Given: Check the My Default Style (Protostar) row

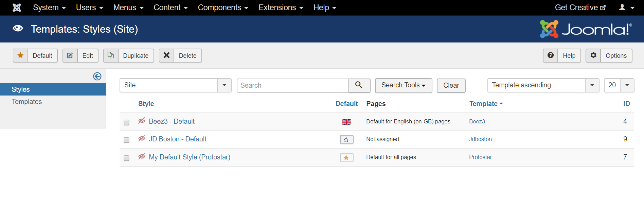Looking at the screenshot, I should click(x=126, y=158).
